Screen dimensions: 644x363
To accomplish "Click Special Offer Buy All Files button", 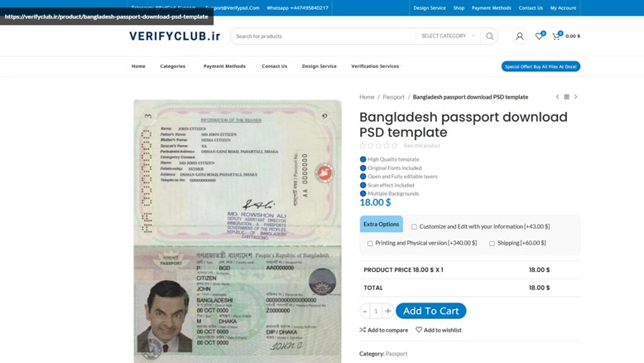I will coord(541,66).
